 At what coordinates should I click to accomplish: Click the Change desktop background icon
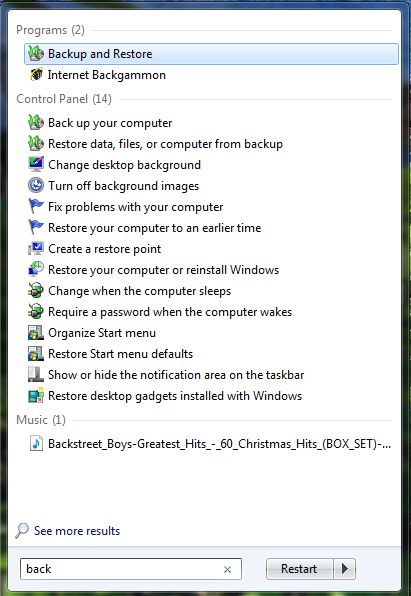[x=36, y=165]
